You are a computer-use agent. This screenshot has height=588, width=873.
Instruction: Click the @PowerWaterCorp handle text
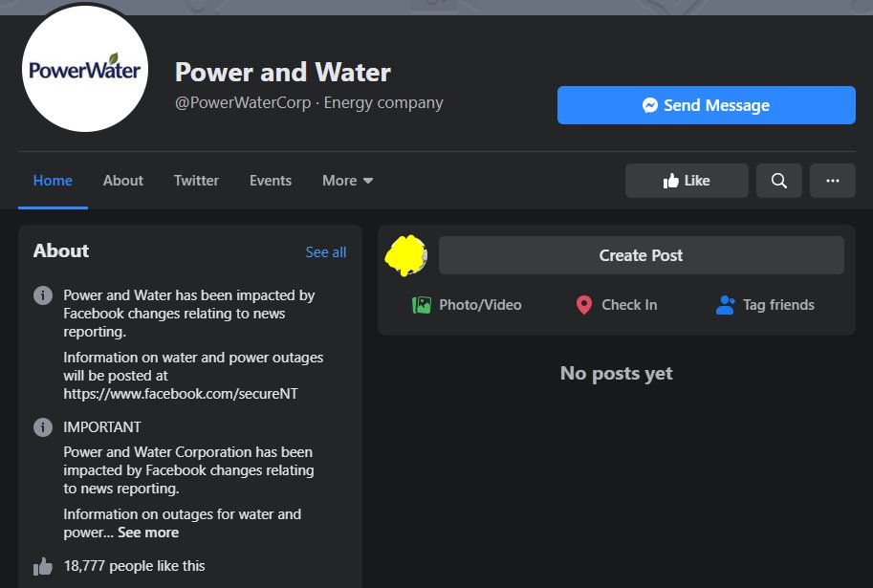point(243,103)
